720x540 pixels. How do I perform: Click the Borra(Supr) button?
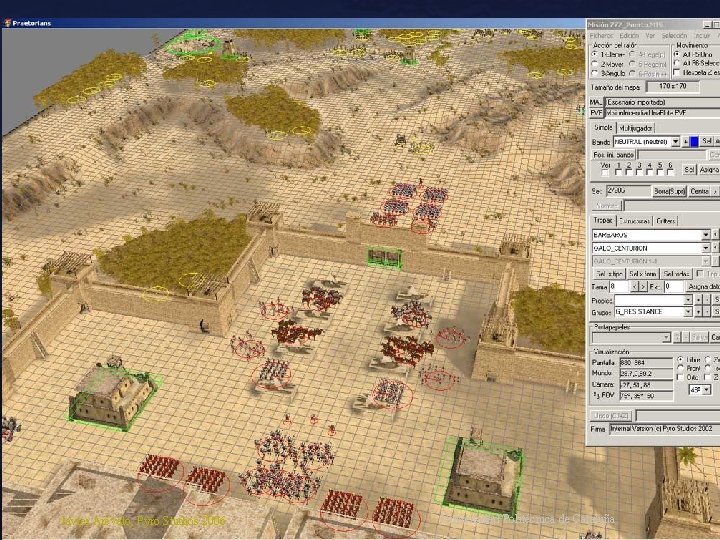669,191
